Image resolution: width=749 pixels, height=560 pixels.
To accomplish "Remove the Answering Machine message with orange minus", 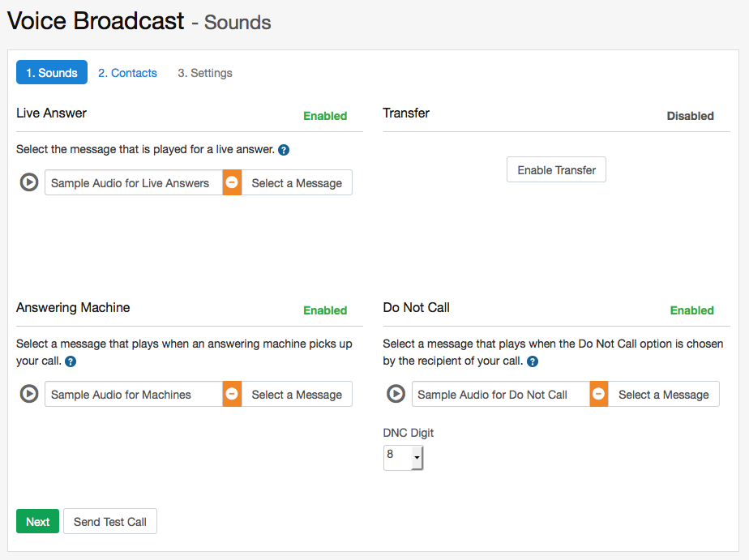I will (x=232, y=395).
